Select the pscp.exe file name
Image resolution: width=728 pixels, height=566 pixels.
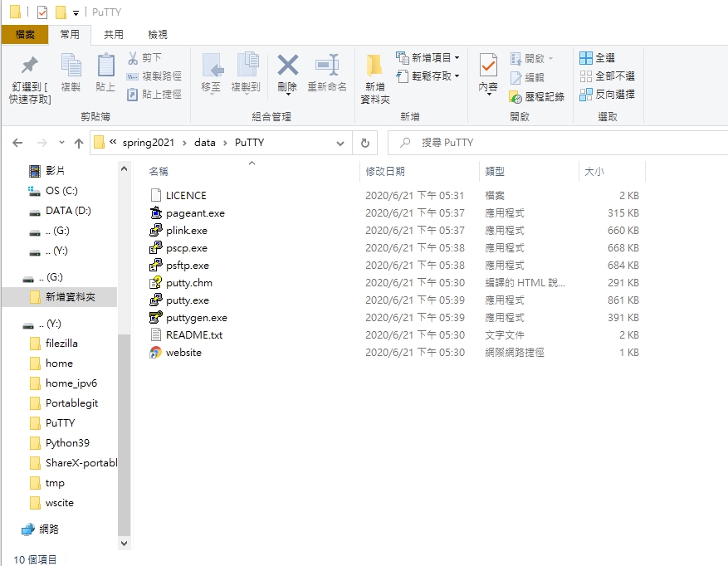187,248
